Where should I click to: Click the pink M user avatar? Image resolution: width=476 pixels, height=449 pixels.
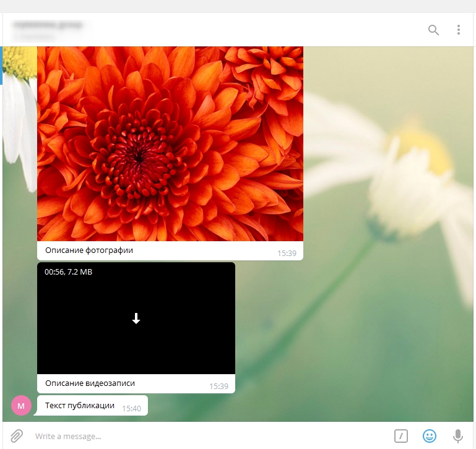click(x=21, y=405)
